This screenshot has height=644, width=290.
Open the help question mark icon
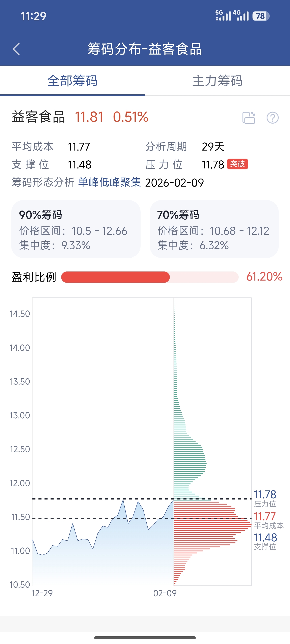pyautogui.click(x=272, y=118)
